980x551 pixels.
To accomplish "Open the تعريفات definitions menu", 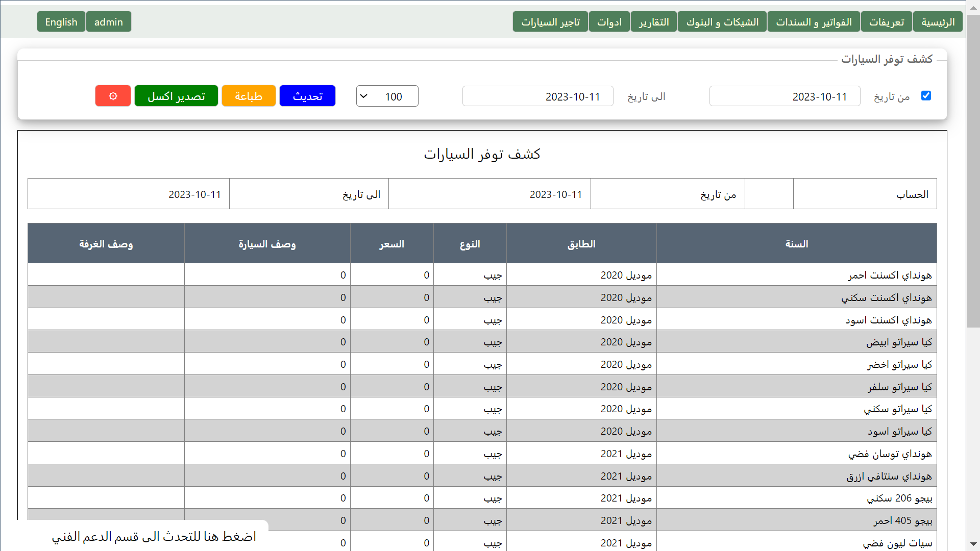I will point(887,22).
